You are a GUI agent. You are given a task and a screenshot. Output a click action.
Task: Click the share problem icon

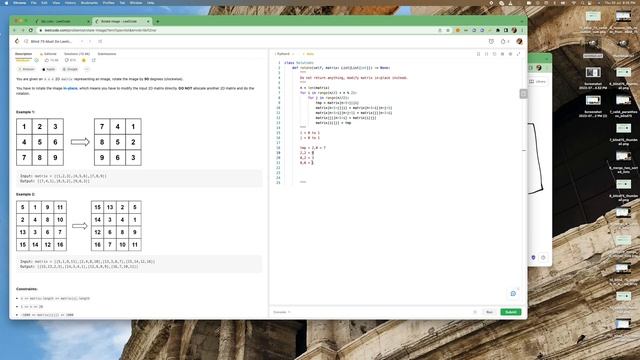click(x=93, y=60)
